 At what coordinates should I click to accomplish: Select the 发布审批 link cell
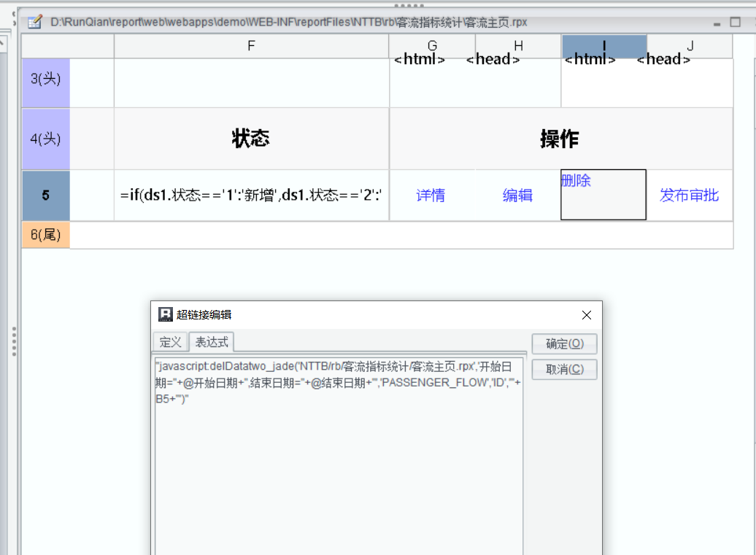click(x=689, y=195)
